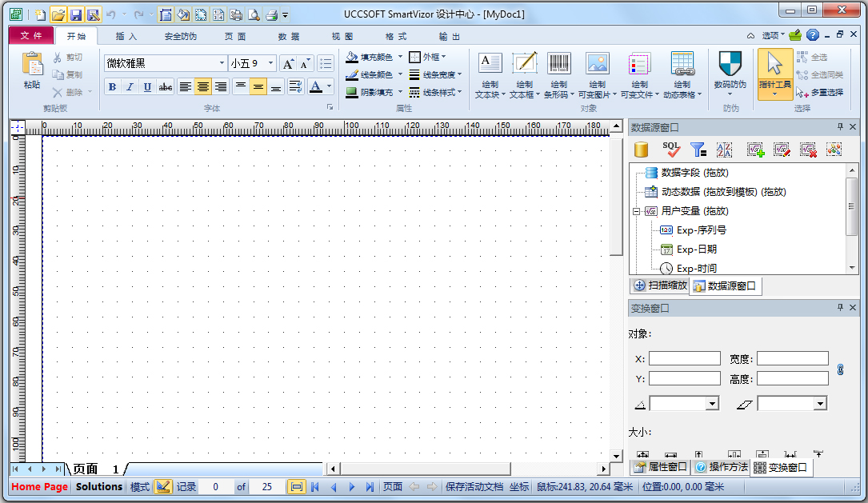Screen dimensions: 868x503
Task: Open line style (线条样式) dropdown
Action: [435, 92]
